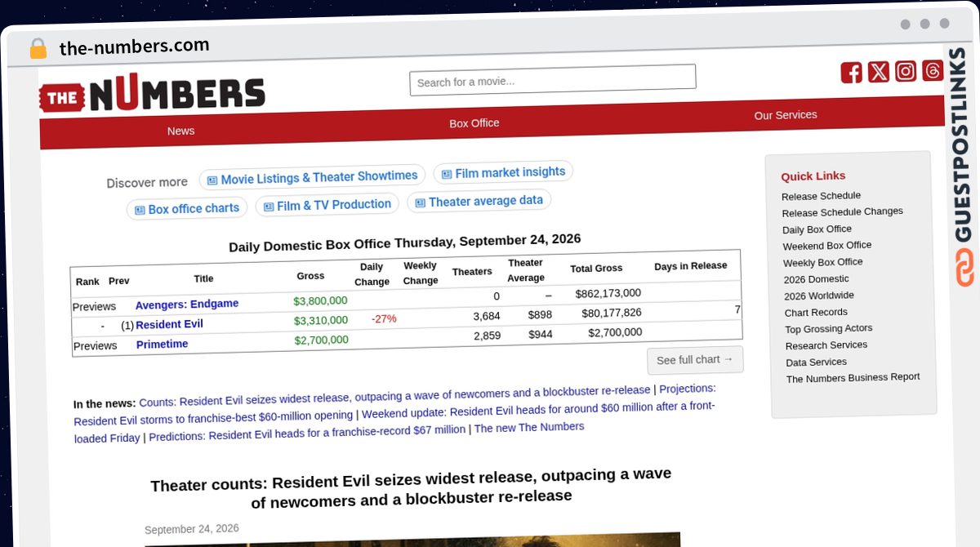Open Data Services quick link

tap(816, 362)
